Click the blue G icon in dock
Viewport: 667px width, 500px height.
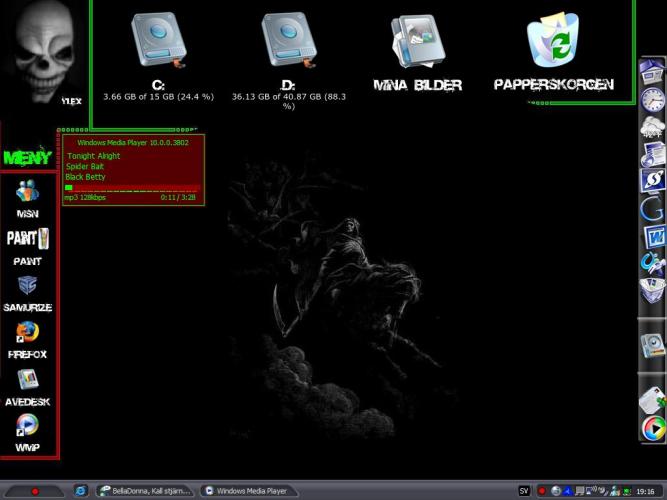click(653, 209)
